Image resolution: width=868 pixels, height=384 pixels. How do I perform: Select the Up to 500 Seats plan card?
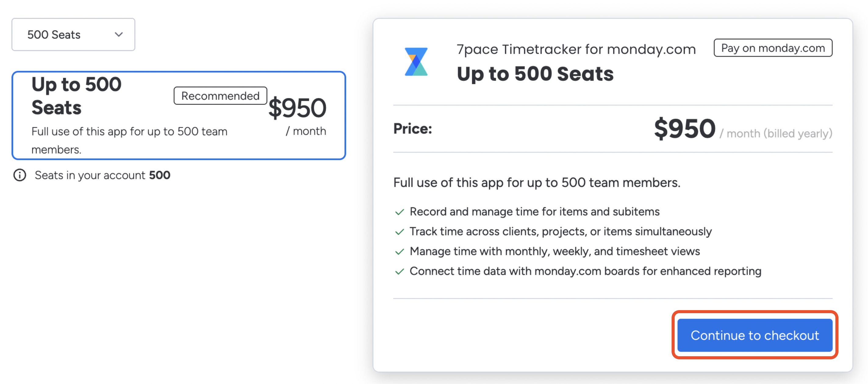[179, 115]
